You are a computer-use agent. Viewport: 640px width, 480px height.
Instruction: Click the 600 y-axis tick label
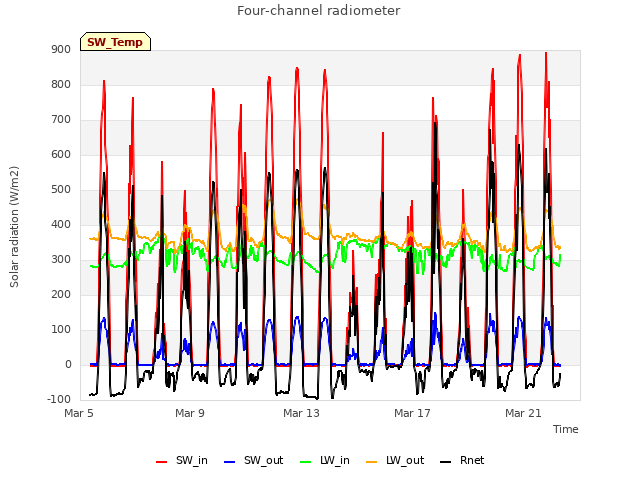pyautogui.click(x=61, y=154)
